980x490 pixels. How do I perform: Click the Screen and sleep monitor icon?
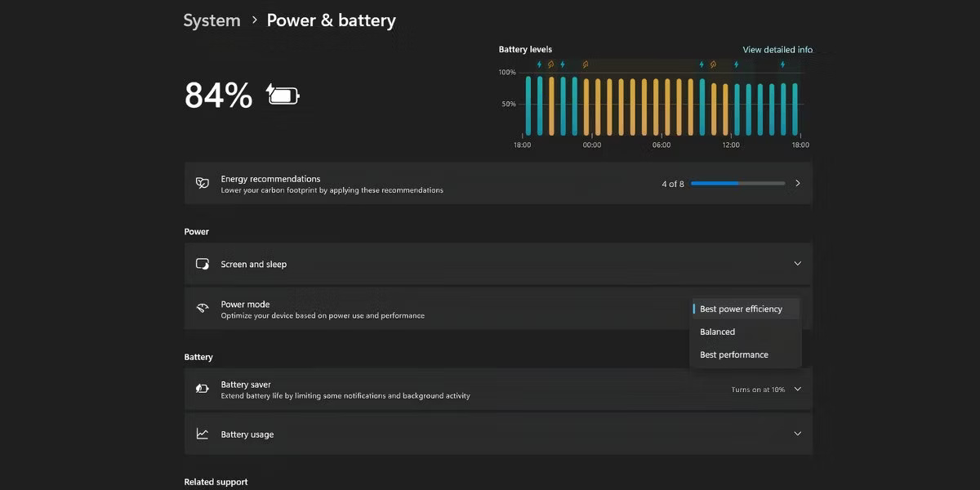[x=203, y=264]
